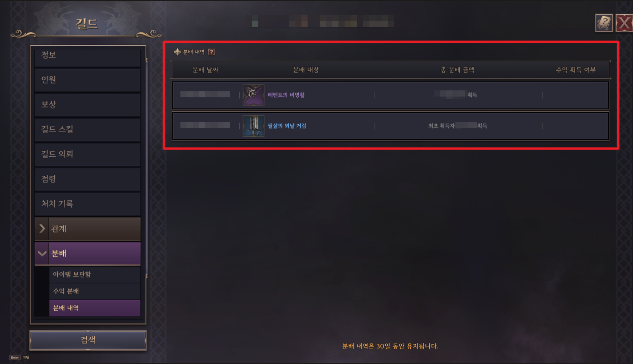633x364 pixels.
Task: Click the question mark beside 분배 내역
Action: (x=211, y=52)
